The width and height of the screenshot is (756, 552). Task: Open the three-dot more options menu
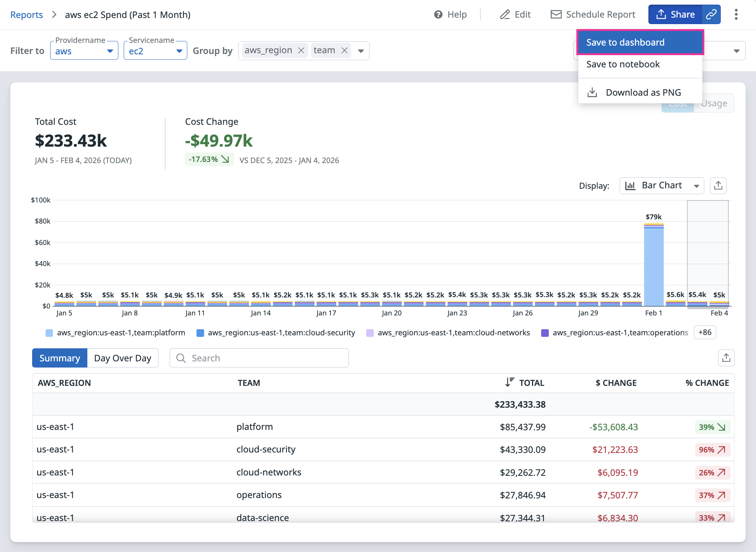[736, 15]
